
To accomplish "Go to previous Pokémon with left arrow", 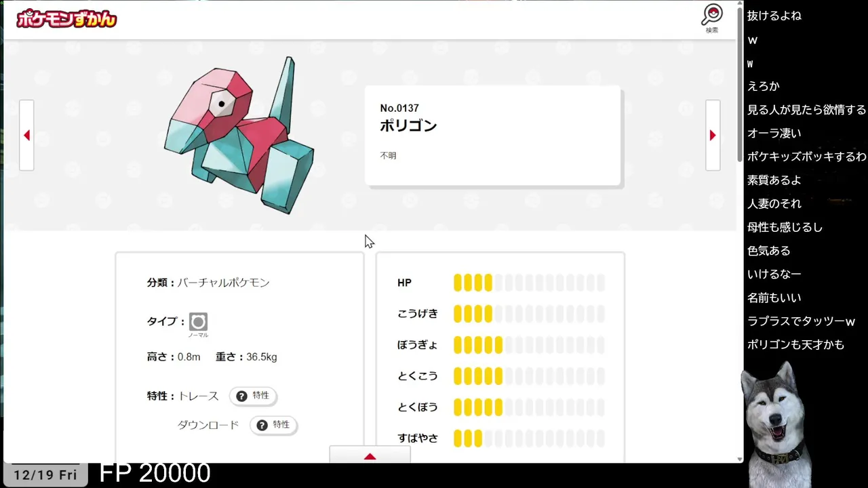I will point(26,136).
